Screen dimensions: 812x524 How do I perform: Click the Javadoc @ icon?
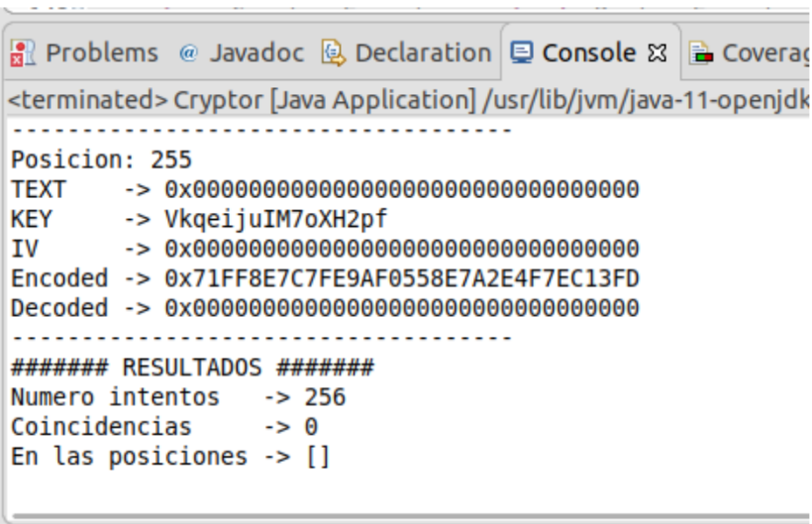pos(188,53)
